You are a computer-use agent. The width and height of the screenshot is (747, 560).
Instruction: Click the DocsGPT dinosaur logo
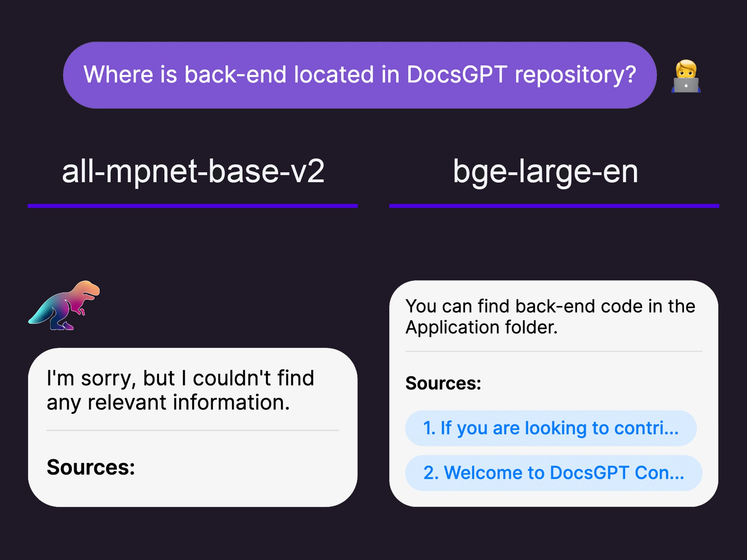pos(64,305)
